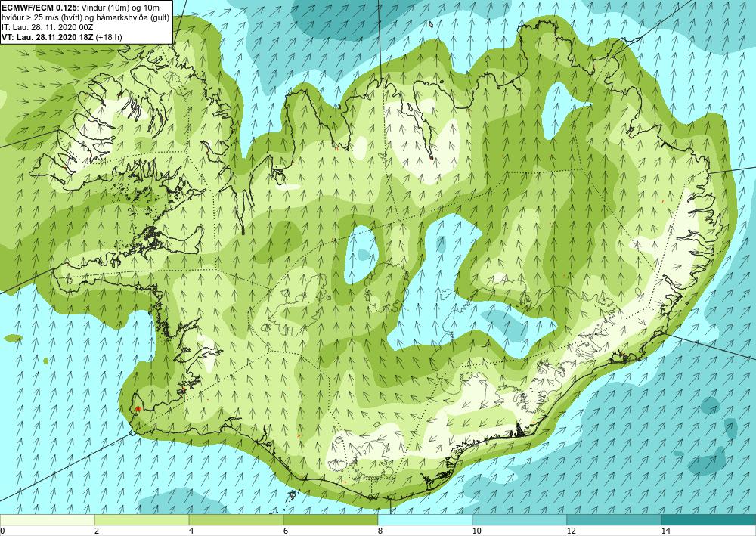Click the legend label '0'
The width and height of the screenshot is (756, 536).
pyautogui.click(x=2, y=531)
